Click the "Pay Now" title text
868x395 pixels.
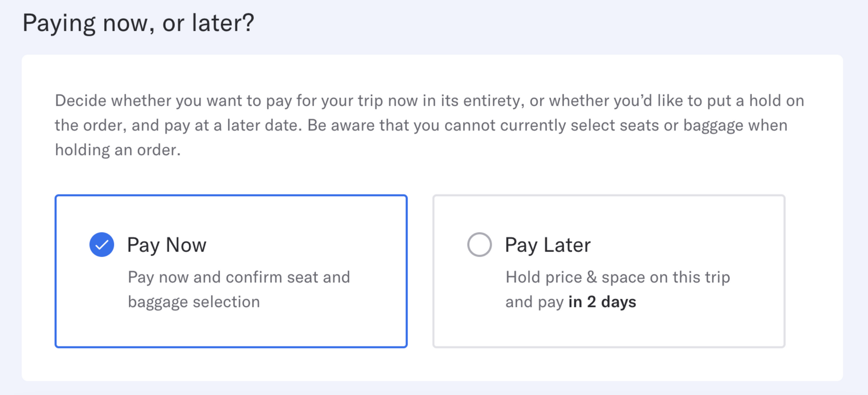coord(167,245)
